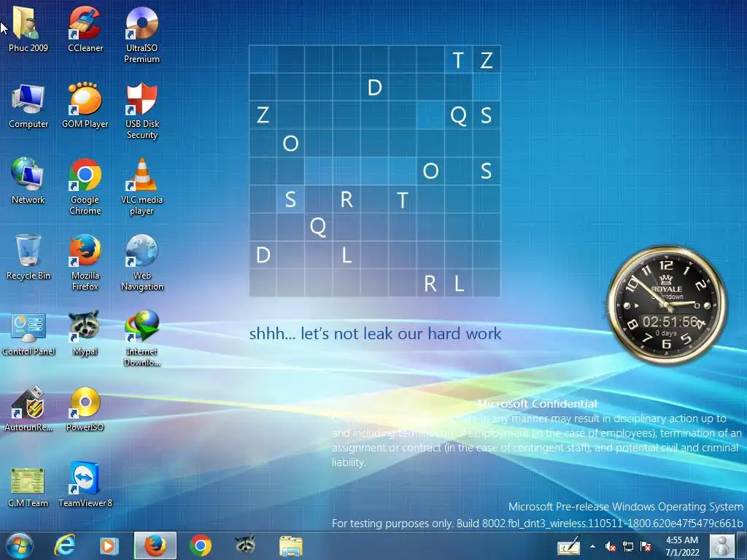Open the Windows Start orb
The height and width of the screenshot is (560, 747).
(x=20, y=545)
